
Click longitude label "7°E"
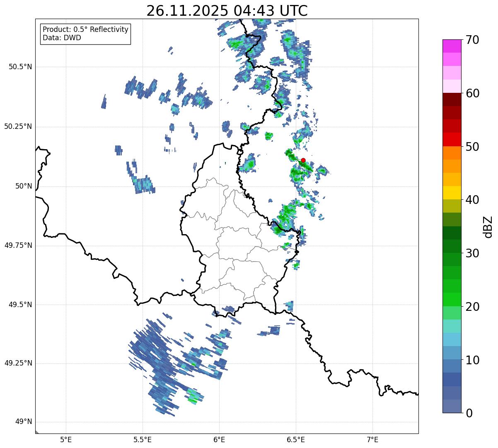(x=372, y=439)
